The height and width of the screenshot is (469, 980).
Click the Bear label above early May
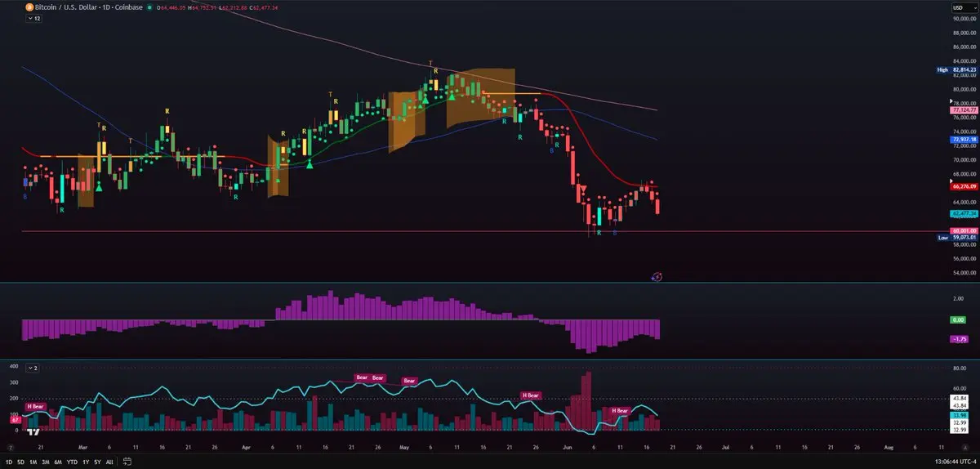[409, 381]
